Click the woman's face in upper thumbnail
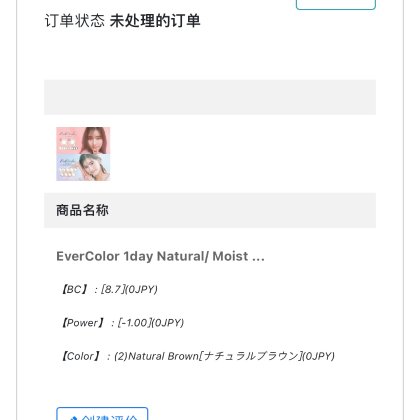This screenshot has width=420, height=420. [x=94, y=139]
